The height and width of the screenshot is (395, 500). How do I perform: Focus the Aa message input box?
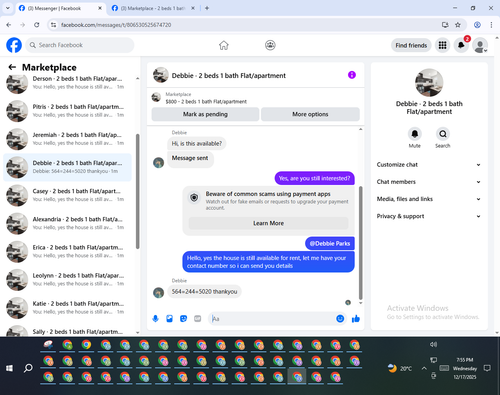tap(273, 319)
